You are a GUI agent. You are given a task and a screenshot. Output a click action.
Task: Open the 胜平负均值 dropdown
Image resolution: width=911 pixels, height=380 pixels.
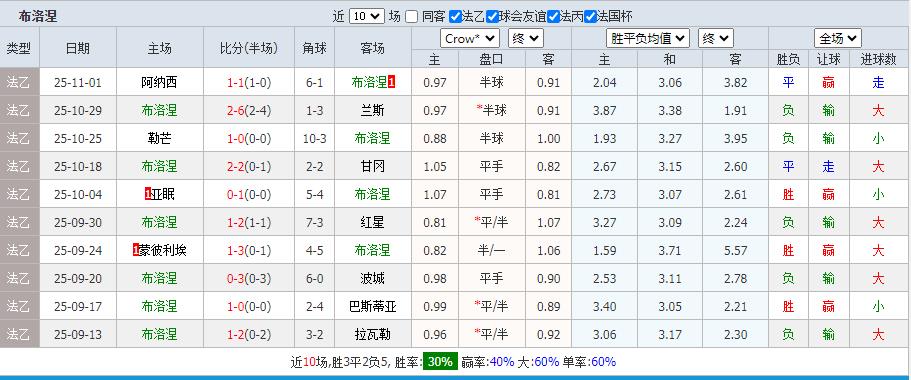tap(648, 38)
